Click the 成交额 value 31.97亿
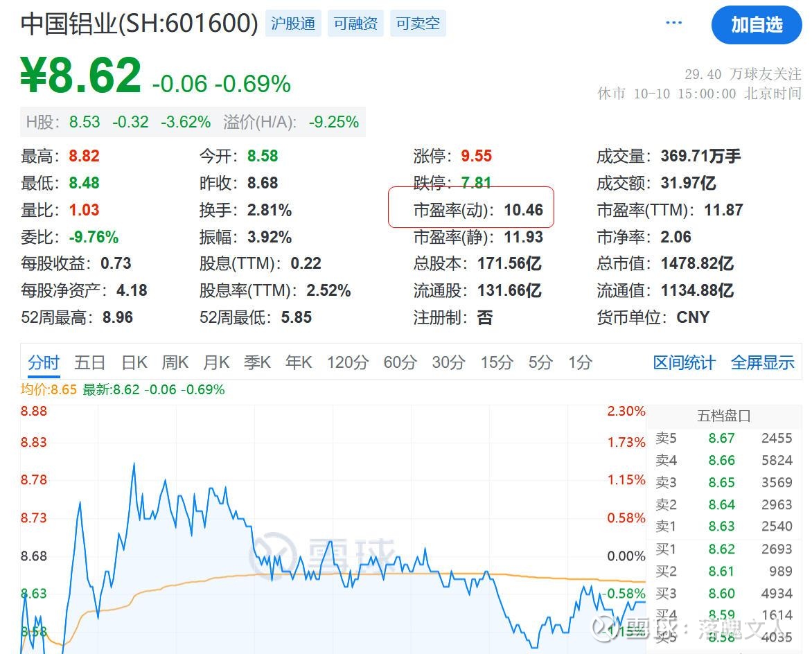Viewport: 812px width, 654px height. (688, 183)
